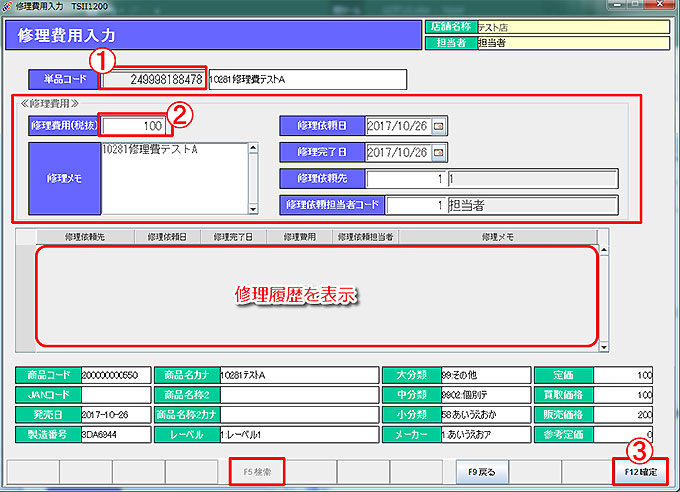Click the F5 検索 button

click(x=257, y=470)
